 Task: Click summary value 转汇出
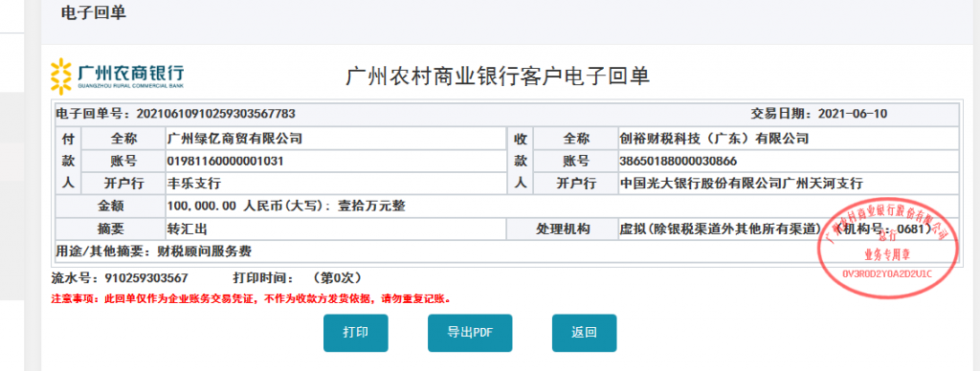(187, 229)
